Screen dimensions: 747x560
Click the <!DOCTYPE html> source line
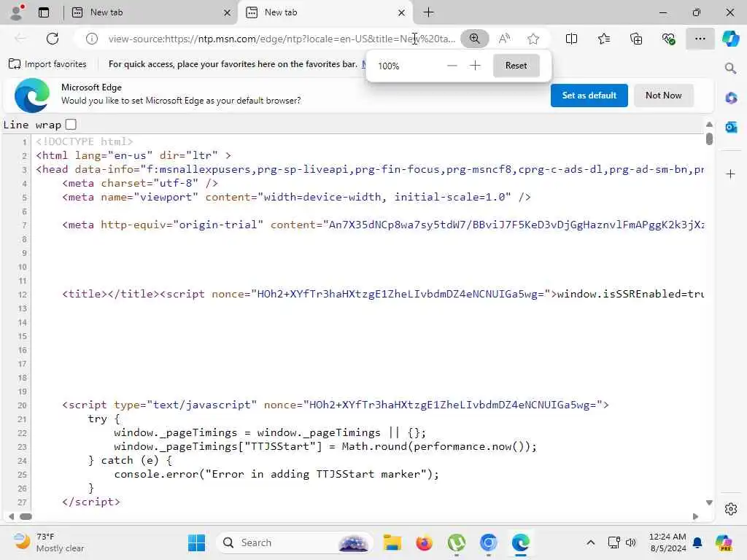pos(85,141)
